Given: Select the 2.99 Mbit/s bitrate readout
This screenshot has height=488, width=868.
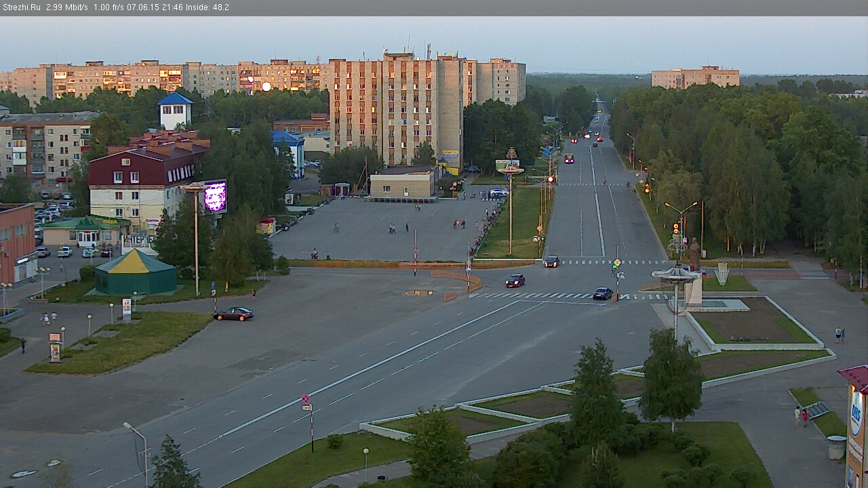Looking at the screenshot, I should click(x=67, y=7).
